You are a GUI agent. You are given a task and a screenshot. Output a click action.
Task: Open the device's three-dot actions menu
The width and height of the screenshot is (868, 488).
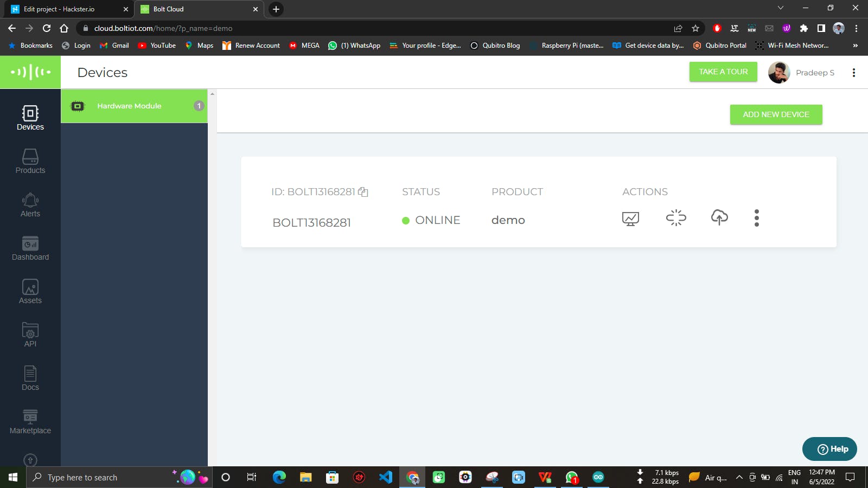pyautogui.click(x=757, y=218)
